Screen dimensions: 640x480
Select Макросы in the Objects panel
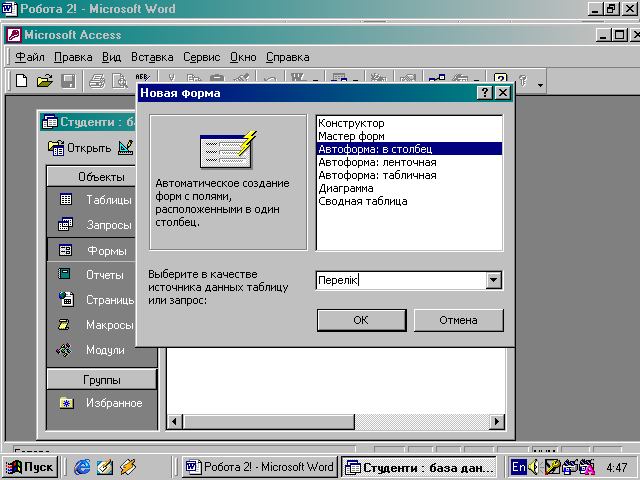coord(96,325)
